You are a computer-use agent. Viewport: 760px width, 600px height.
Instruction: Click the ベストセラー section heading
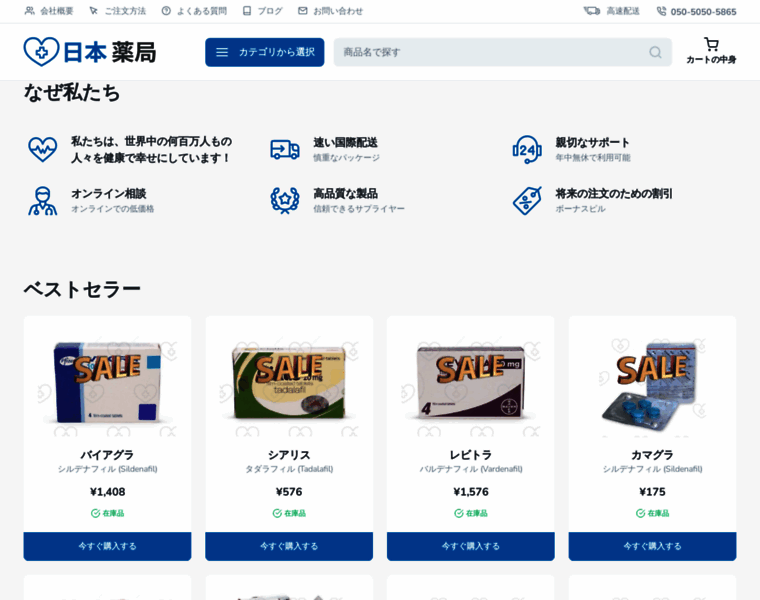click(x=82, y=289)
